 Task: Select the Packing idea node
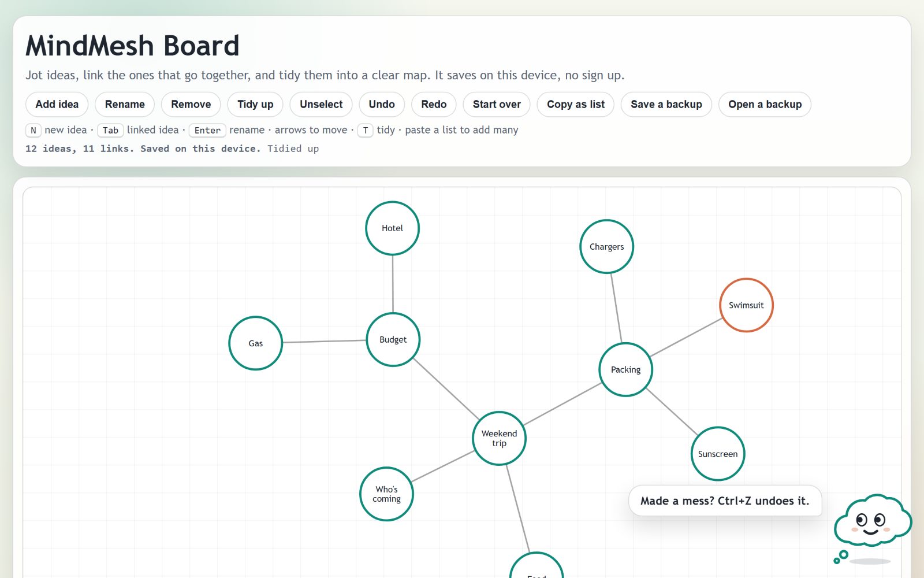pos(626,370)
